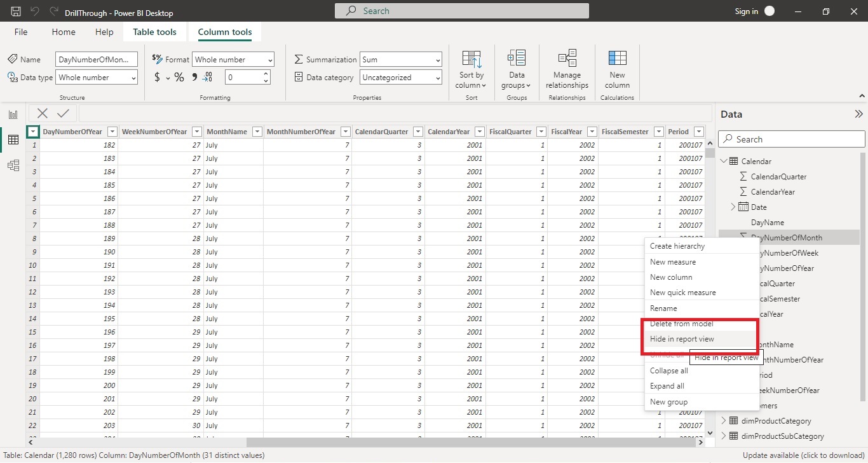Image resolution: width=868 pixels, height=463 pixels.
Task: Increase decimal places with the up stepper
Action: click(x=265, y=74)
